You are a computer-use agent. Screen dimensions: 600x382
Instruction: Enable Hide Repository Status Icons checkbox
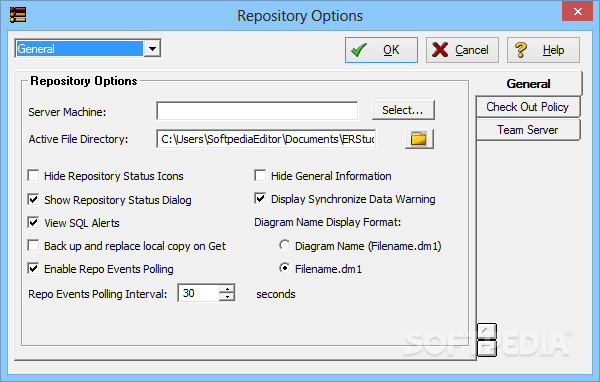coord(33,176)
